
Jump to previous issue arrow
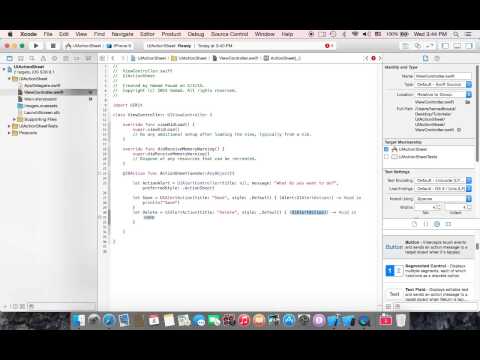[x=366, y=58]
